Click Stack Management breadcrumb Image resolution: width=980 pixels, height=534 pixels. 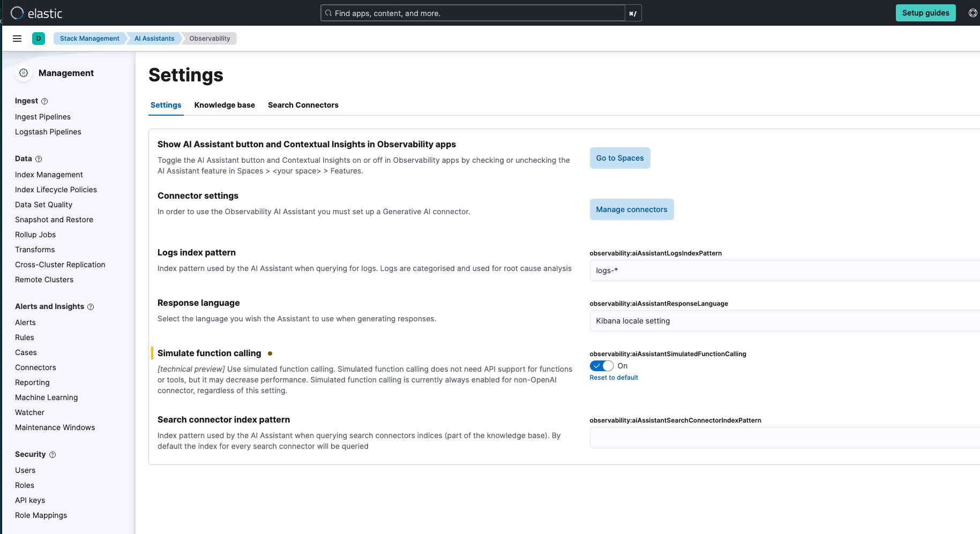click(89, 39)
